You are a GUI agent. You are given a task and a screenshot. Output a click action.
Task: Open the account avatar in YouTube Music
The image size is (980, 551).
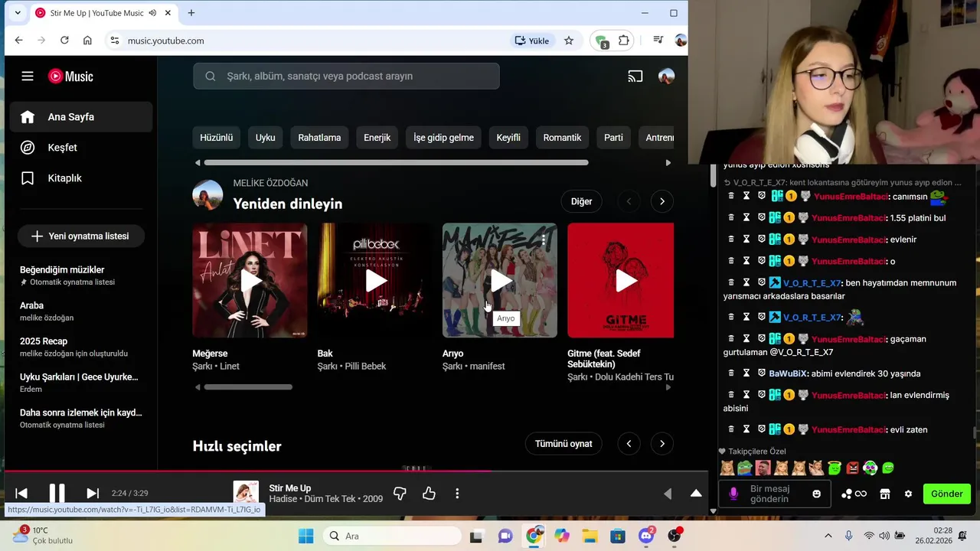(666, 76)
